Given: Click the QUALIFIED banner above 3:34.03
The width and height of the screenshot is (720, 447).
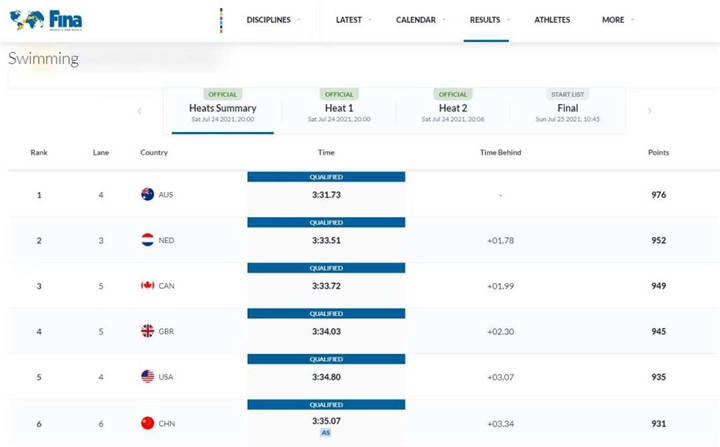Looking at the screenshot, I should 326,313.
